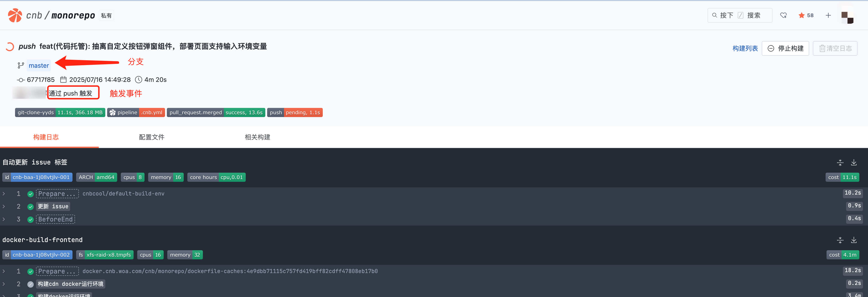This screenshot has width=868, height=297.
Task: Click the plus icon in header
Action: (828, 16)
